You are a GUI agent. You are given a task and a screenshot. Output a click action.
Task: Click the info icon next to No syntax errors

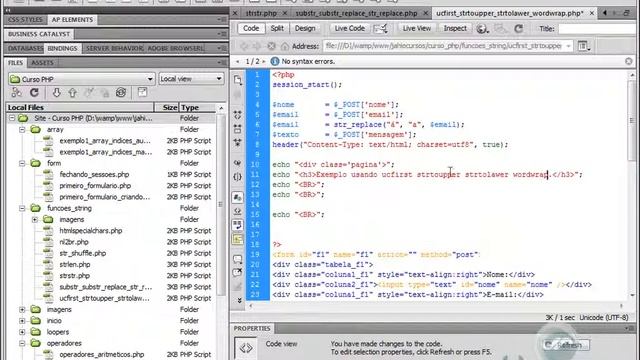[x=275, y=61]
